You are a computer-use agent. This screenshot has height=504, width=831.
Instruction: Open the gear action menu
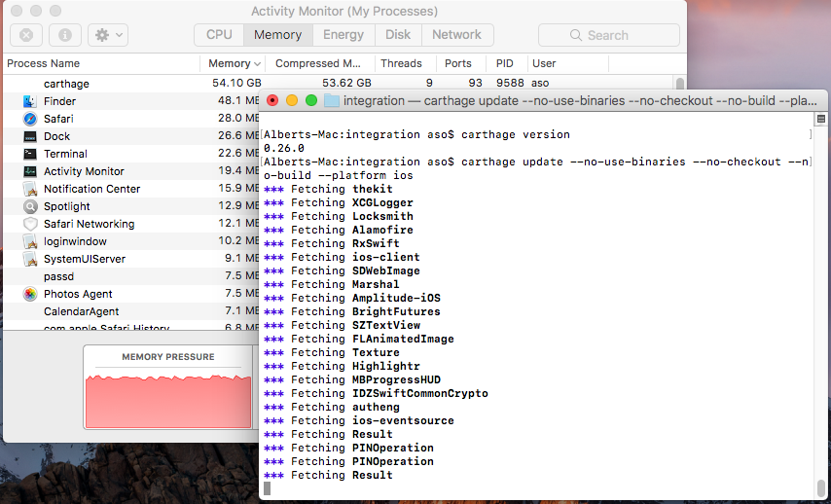pos(108,35)
